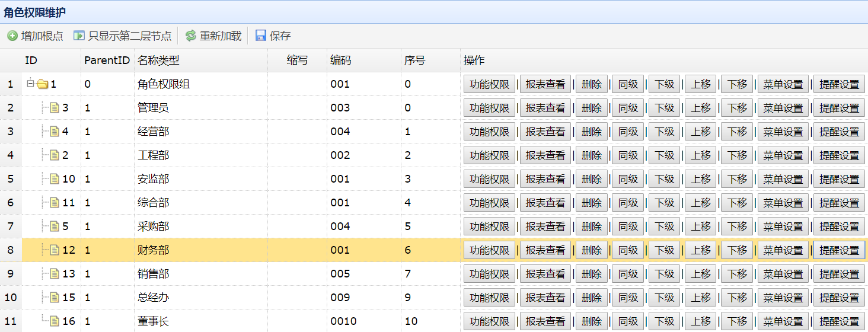The width and height of the screenshot is (868, 332).
Task: Open 提醒设置 for the 总经办 row
Action: pyautogui.click(x=838, y=298)
